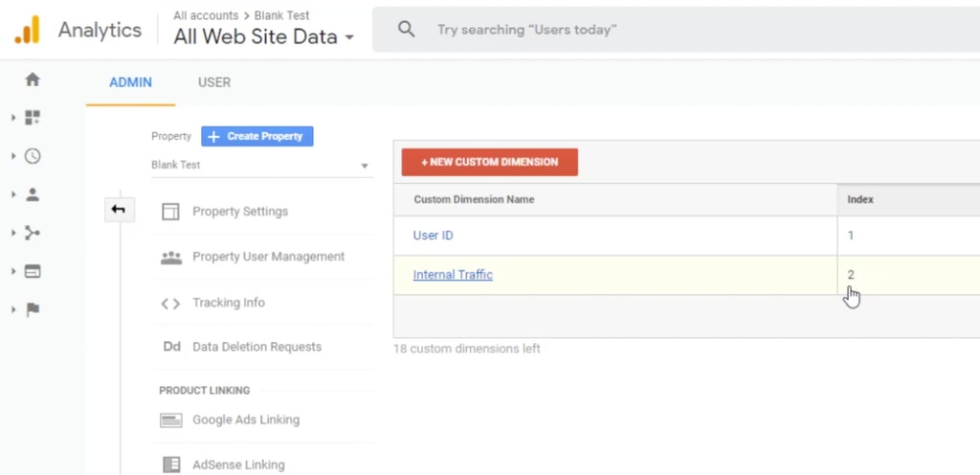Open the Realtime clock icon
980x475 pixels.
(33, 156)
